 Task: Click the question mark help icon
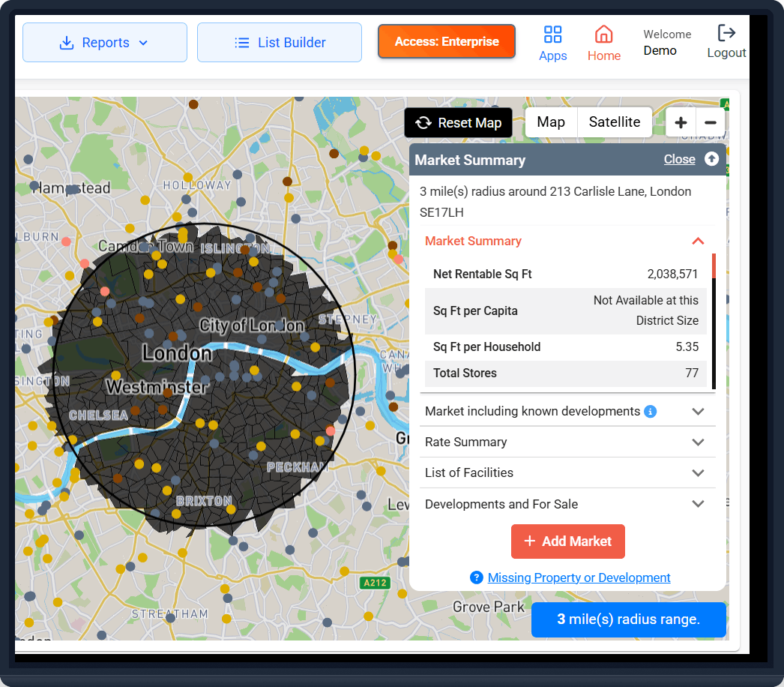476,577
